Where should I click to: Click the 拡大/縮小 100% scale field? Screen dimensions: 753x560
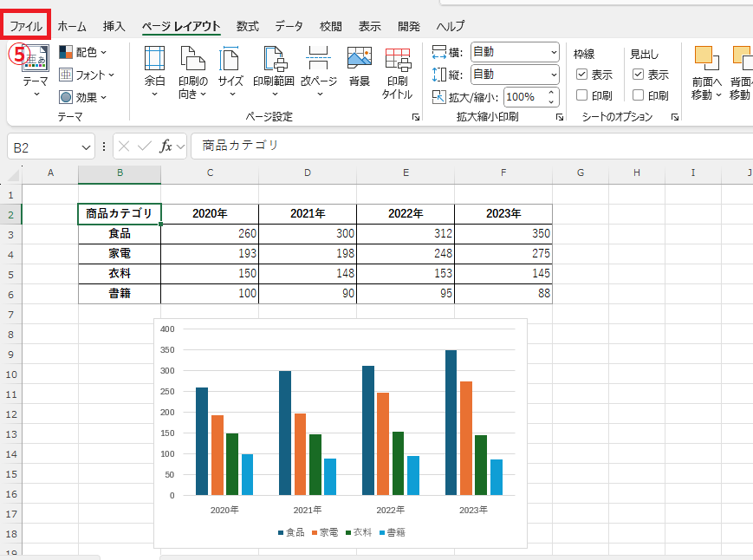tap(525, 97)
